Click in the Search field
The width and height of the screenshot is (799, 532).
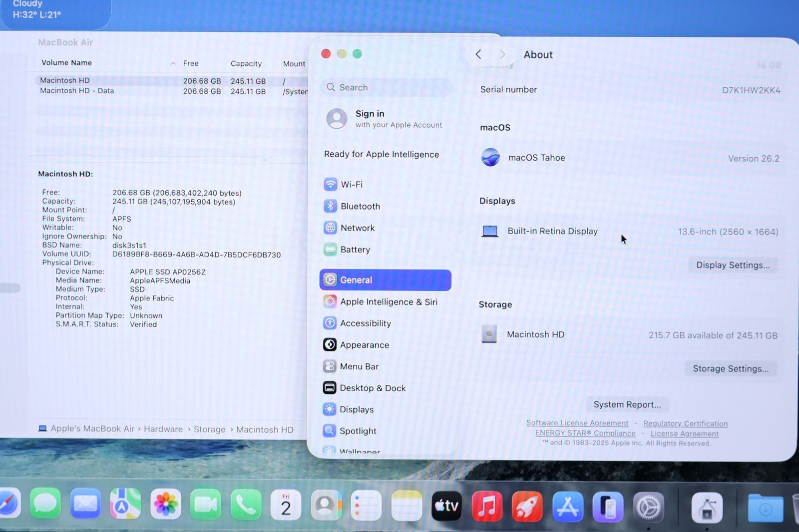(x=387, y=87)
